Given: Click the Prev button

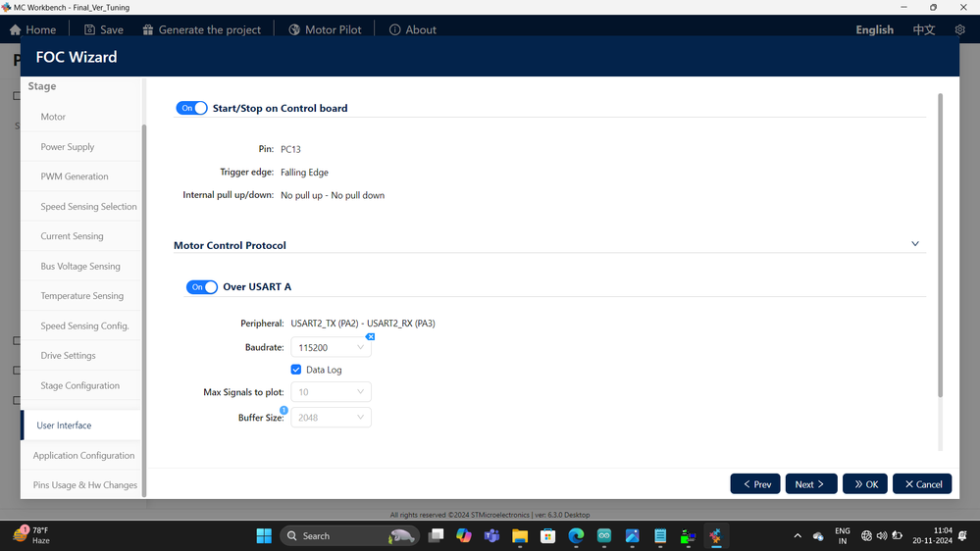Looking at the screenshot, I should click(x=755, y=484).
